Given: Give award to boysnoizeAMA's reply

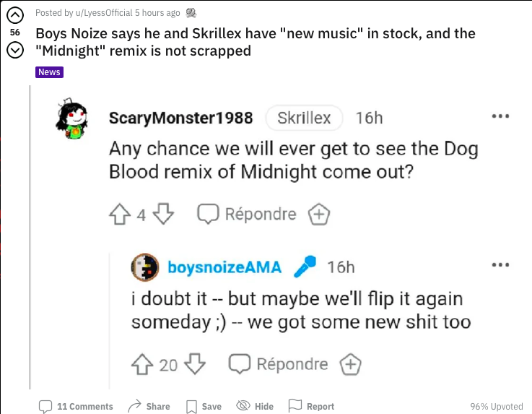Looking at the screenshot, I should point(351,364).
